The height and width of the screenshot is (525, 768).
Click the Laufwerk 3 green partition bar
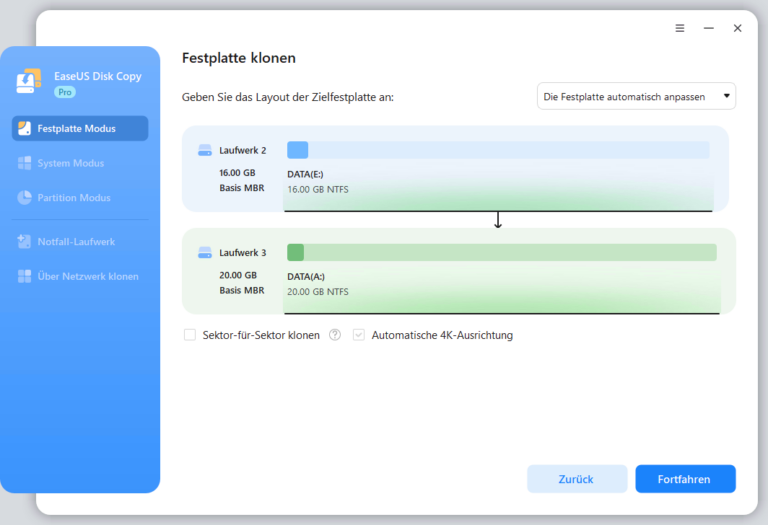coord(502,252)
